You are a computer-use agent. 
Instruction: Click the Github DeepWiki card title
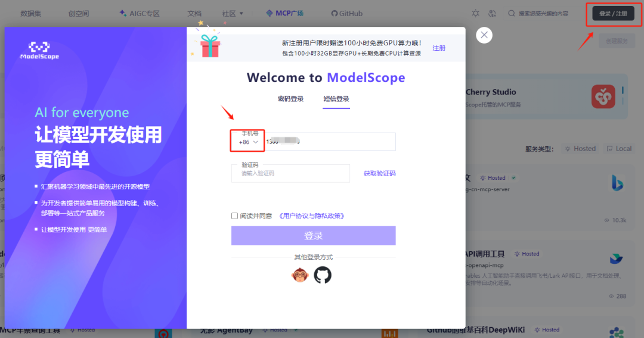tap(476, 330)
